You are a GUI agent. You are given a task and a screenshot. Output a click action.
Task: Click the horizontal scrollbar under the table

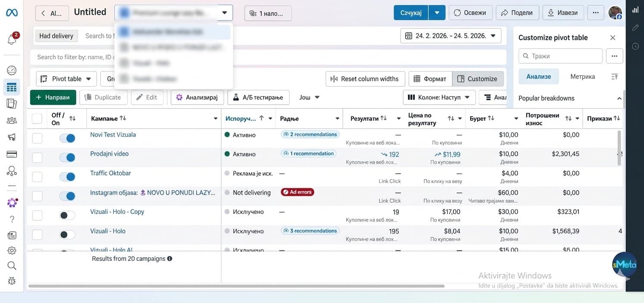[236, 286]
